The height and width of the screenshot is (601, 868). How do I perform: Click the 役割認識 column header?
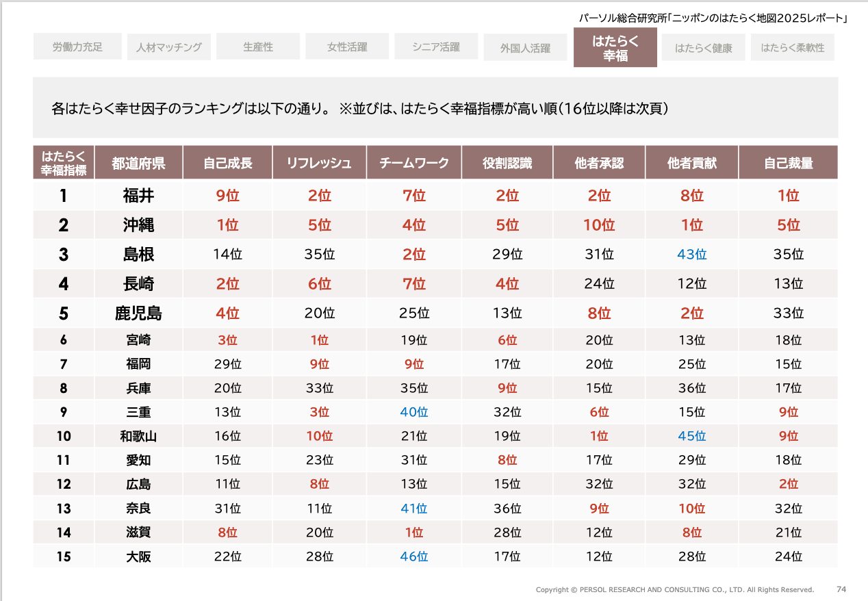pyautogui.click(x=507, y=163)
